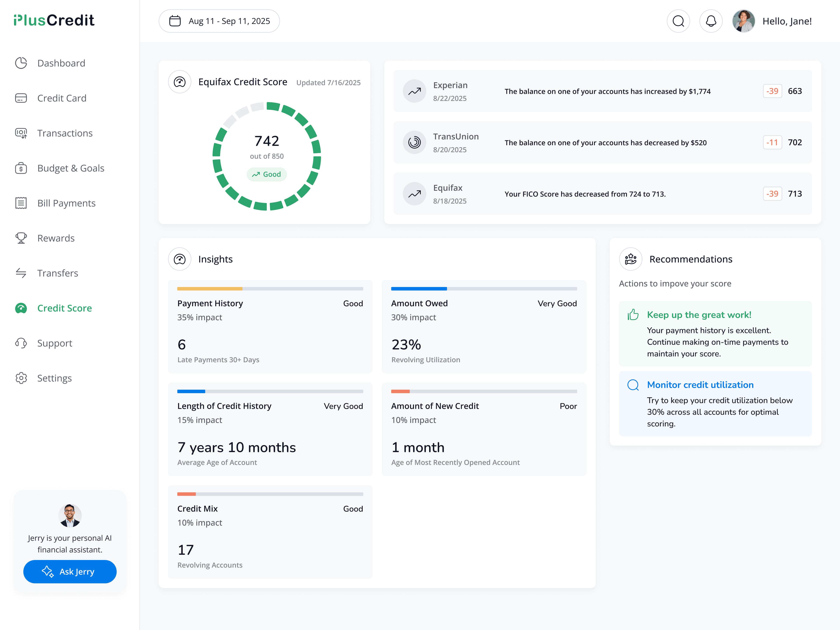
Task: Click the Experian trend arrow icon
Action: (414, 91)
